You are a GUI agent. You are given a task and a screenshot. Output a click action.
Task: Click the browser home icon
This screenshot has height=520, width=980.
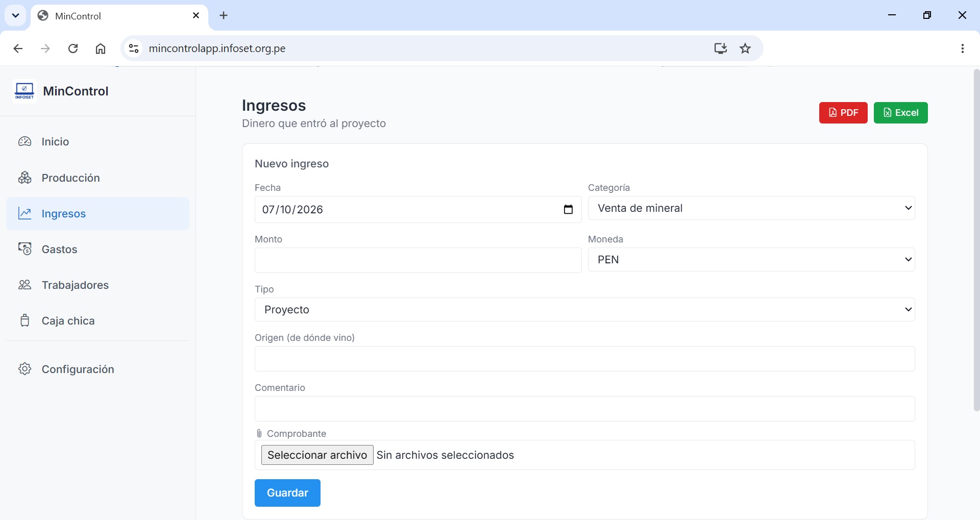(101, 48)
